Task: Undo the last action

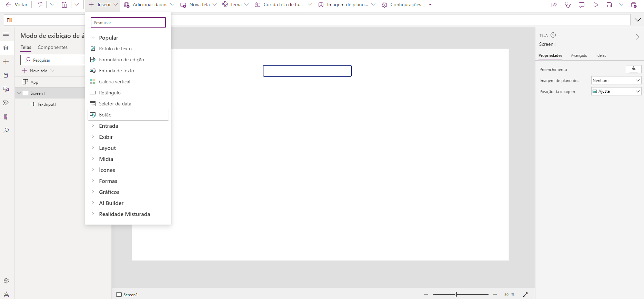Action: click(x=40, y=5)
